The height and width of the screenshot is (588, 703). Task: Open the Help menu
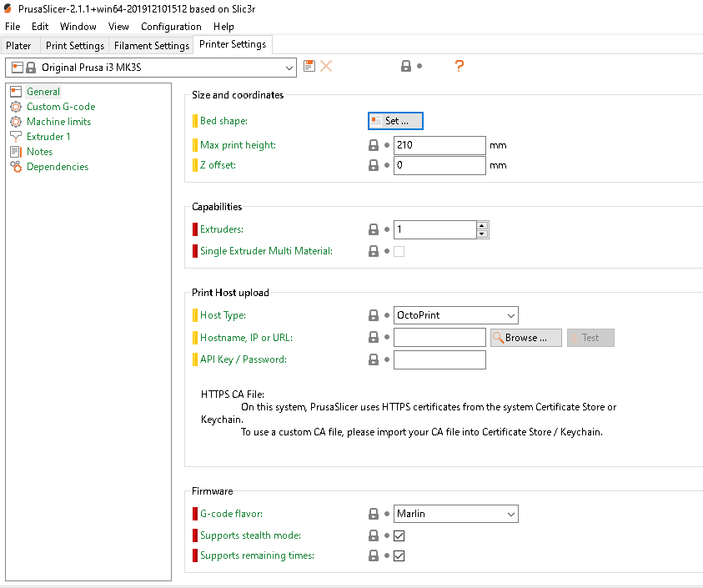point(223,27)
